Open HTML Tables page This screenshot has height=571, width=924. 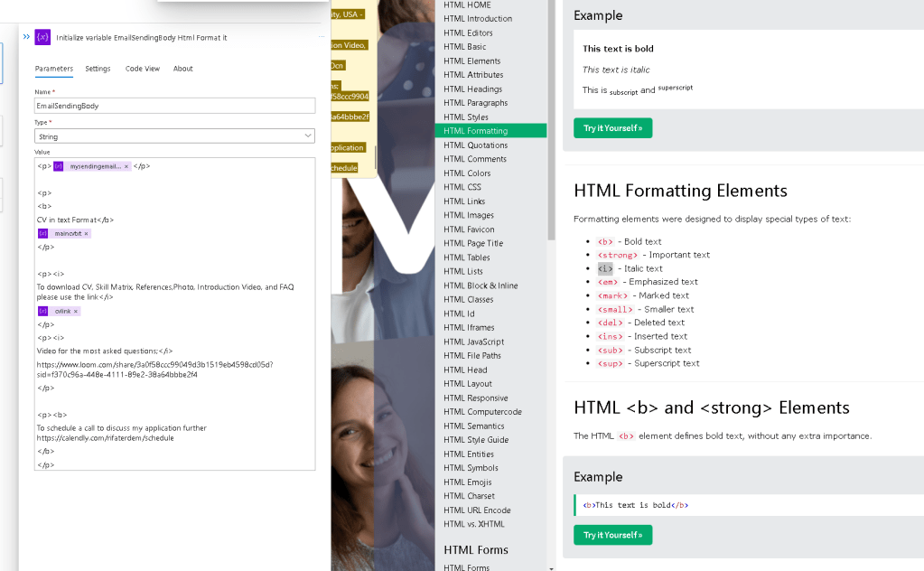(x=467, y=257)
